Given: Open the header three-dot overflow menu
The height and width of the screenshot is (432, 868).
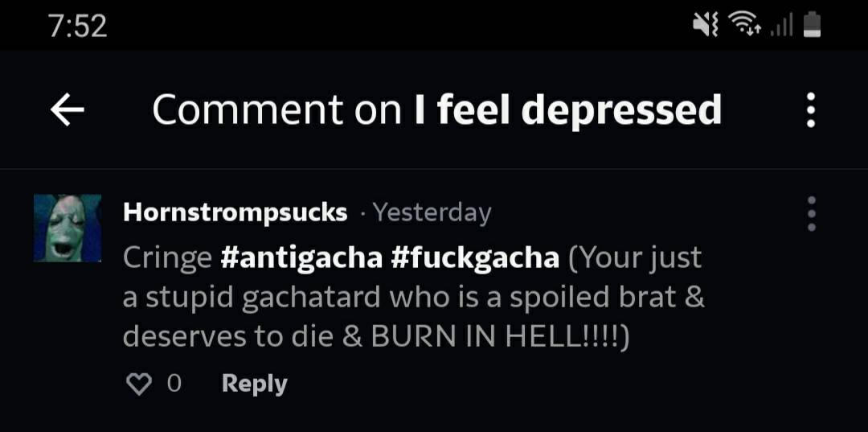Looking at the screenshot, I should click(810, 109).
